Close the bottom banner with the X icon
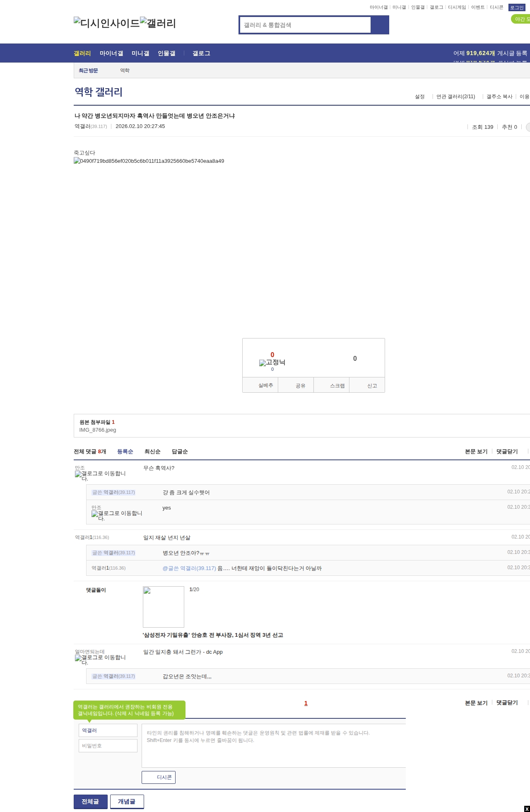Image resolution: width=530 pixels, height=812 pixels. pyautogui.click(x=527, y=809)
